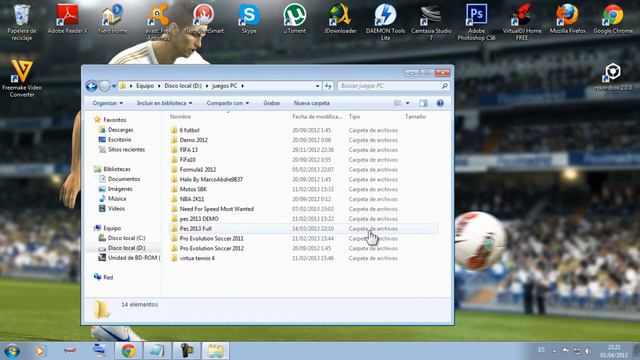
Task: Expand breadcrumb arrow after juegos PC
Action: [242, 86]
